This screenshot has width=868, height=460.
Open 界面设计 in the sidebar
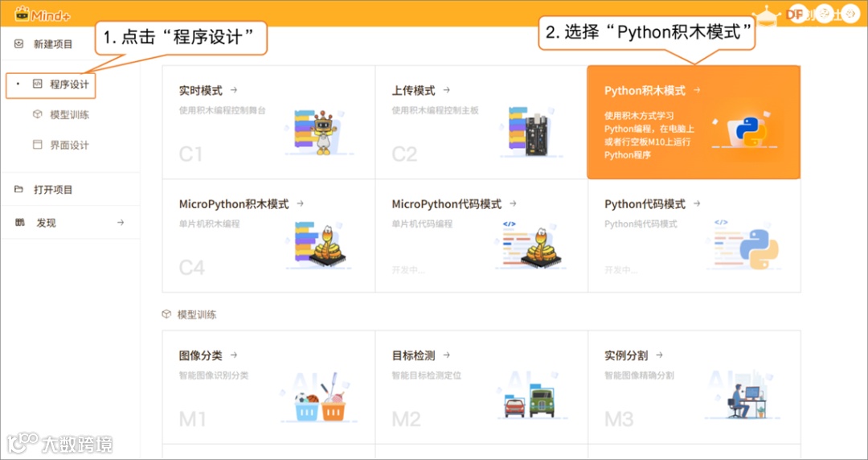pos(69,146)
